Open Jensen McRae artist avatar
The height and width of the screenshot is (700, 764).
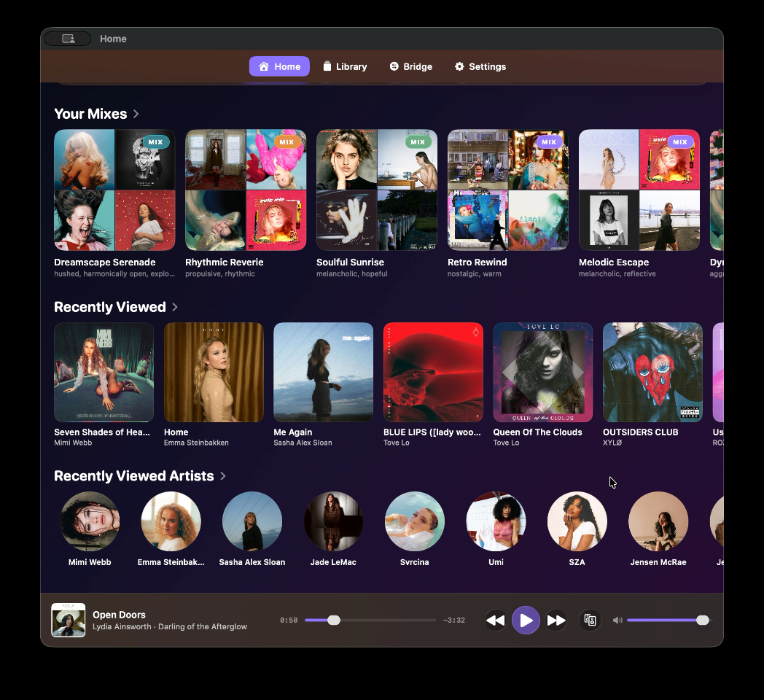coord(658,521)
